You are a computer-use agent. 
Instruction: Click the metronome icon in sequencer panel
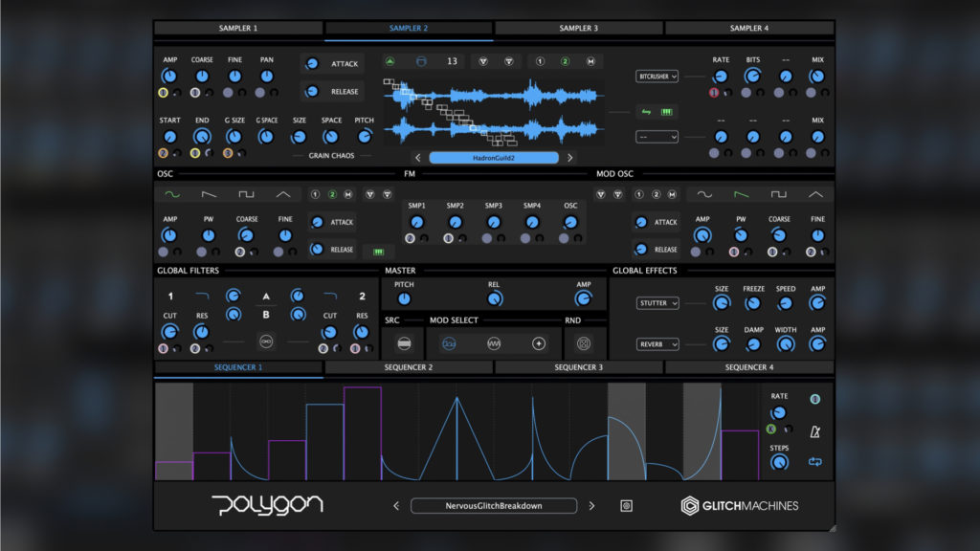pos(815,431)
